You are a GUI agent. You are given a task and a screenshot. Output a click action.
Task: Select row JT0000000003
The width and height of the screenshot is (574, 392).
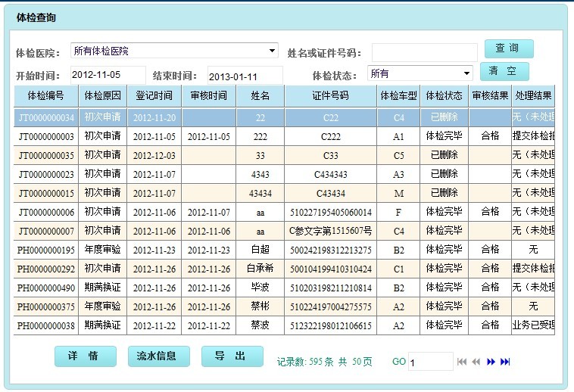[x=284, y=136]
